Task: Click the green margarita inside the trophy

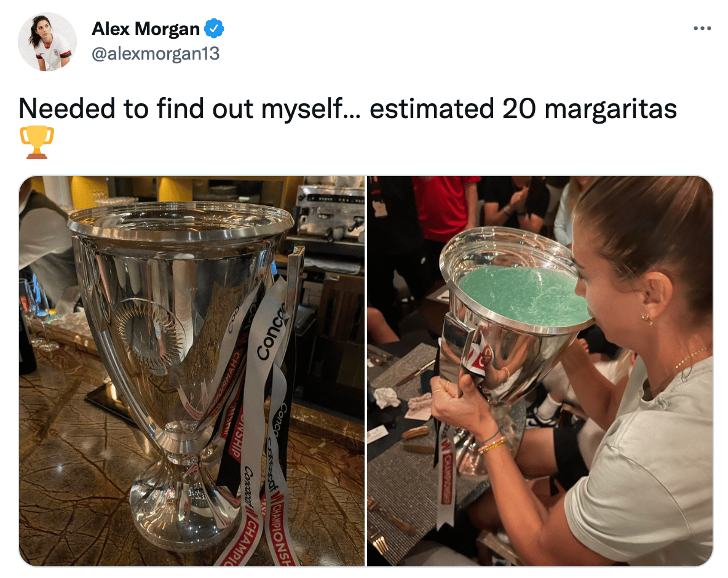Action: [524, 296]
